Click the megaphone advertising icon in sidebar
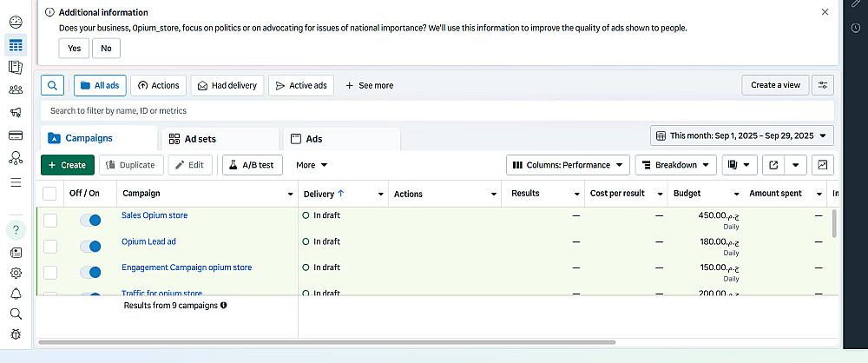 click(16, 112)
